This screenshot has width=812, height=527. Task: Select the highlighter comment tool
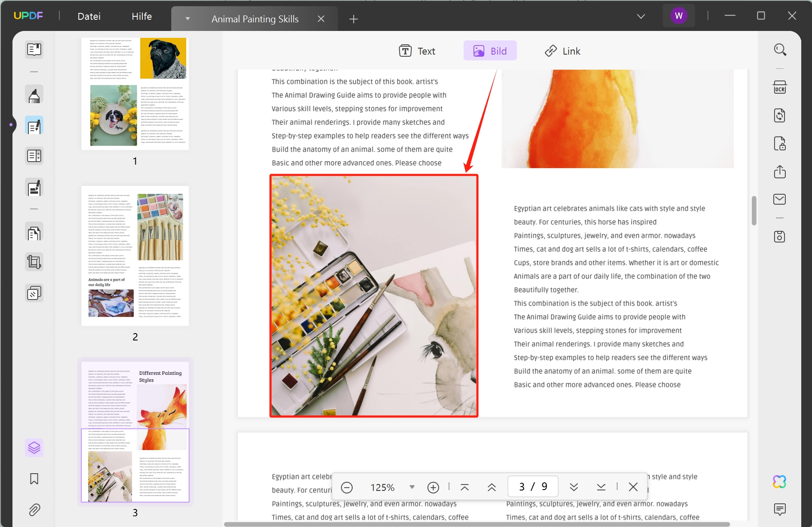click(x=34, y=95)
